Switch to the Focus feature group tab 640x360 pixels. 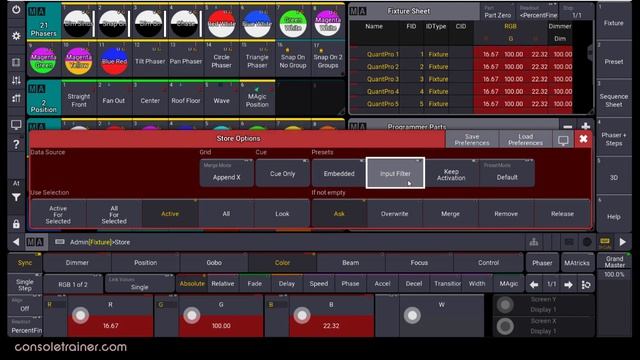coord(419,262)
